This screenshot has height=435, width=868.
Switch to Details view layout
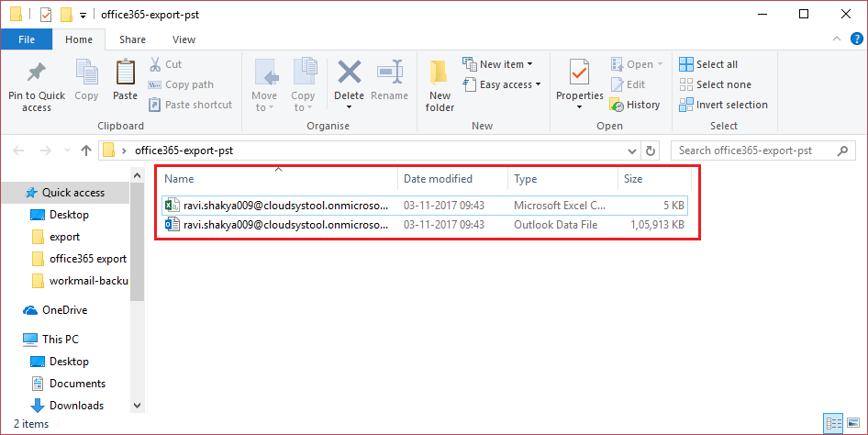pos(834,423)
